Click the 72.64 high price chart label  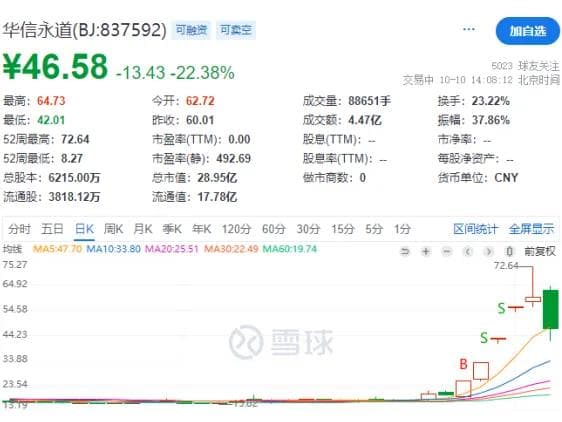click(506, 266)
